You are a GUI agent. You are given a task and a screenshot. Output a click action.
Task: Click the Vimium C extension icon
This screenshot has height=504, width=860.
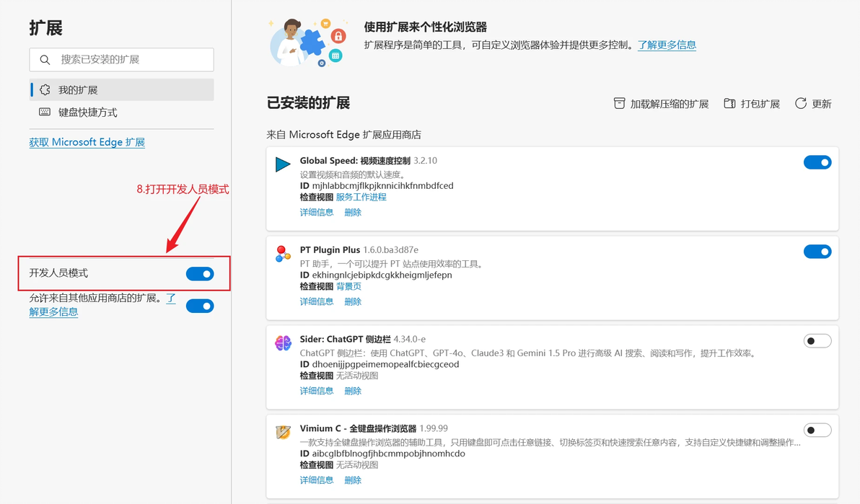(x=283, y=432)
